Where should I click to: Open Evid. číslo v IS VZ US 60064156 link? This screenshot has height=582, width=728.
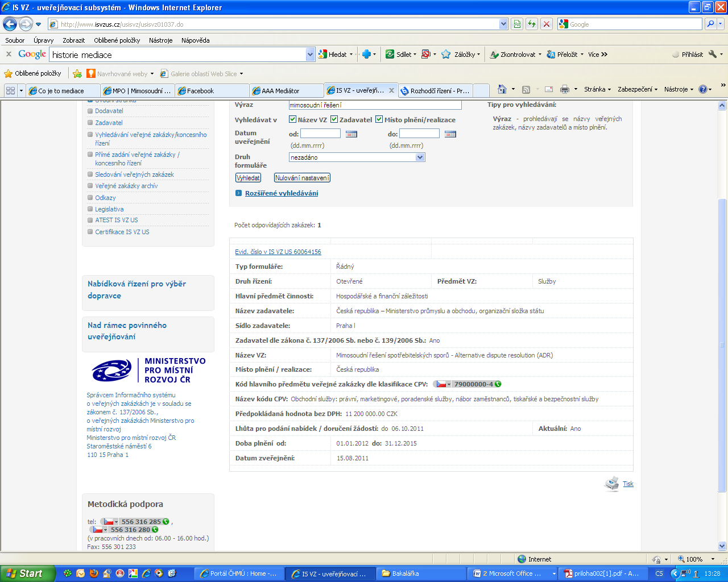[278, 252]
